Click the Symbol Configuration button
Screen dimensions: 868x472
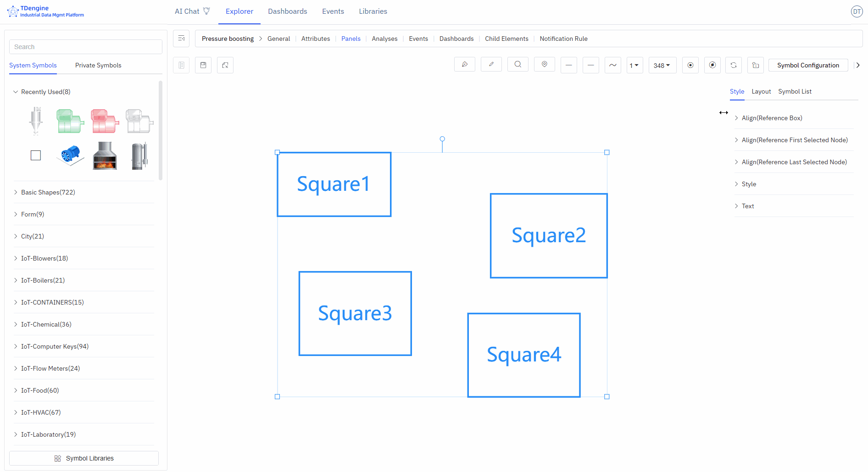click(x=808, y=65)
